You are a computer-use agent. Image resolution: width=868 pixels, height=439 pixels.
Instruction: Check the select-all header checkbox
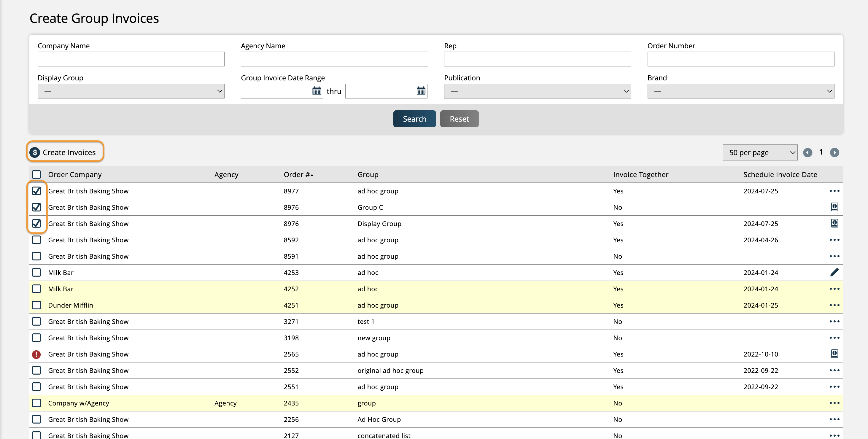pyautogui.click(x=36, y=174)
